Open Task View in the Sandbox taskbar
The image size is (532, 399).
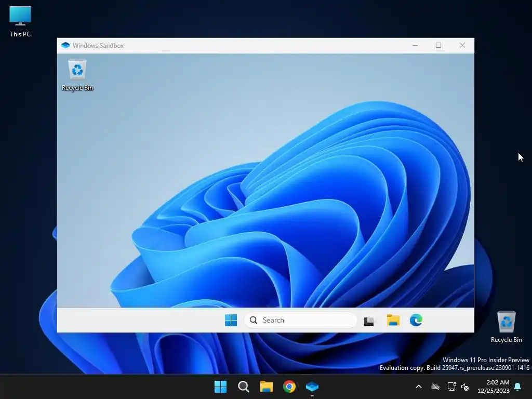(x=369, y=321)
